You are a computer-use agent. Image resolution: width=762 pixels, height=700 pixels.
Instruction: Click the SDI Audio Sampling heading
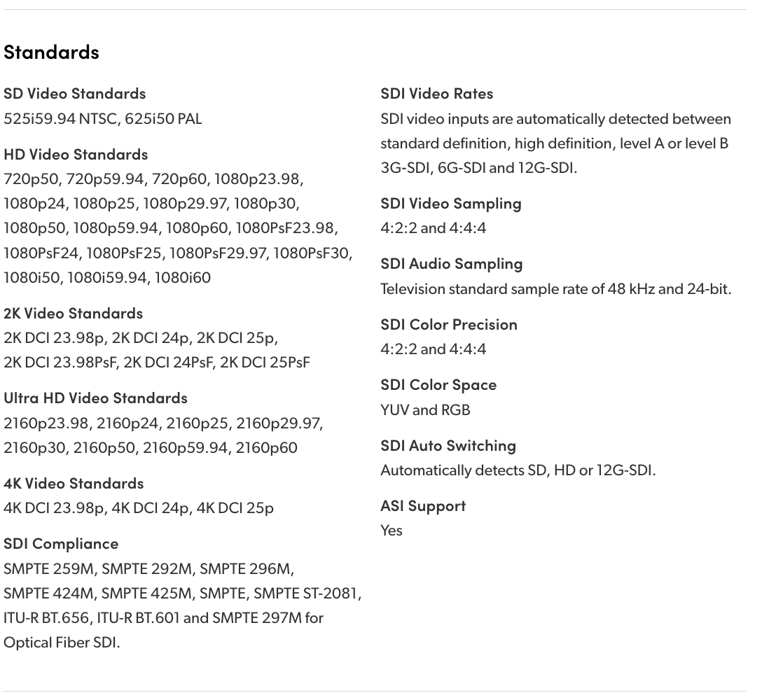pos(451,263)
